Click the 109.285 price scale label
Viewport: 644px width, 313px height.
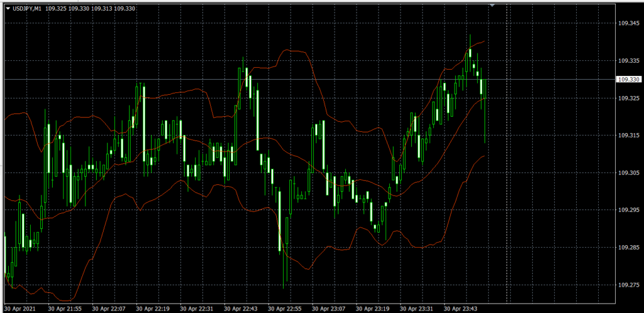click(628, 248)
